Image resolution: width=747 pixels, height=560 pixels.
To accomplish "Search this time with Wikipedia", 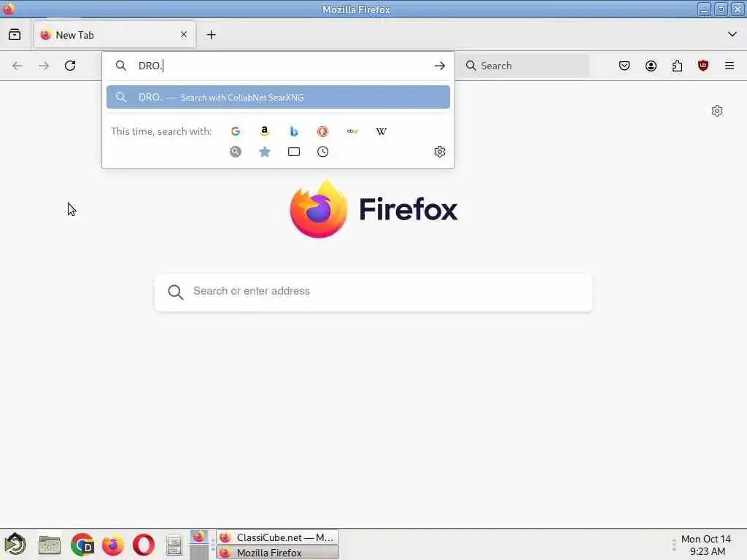I will [x=381, y=131].
